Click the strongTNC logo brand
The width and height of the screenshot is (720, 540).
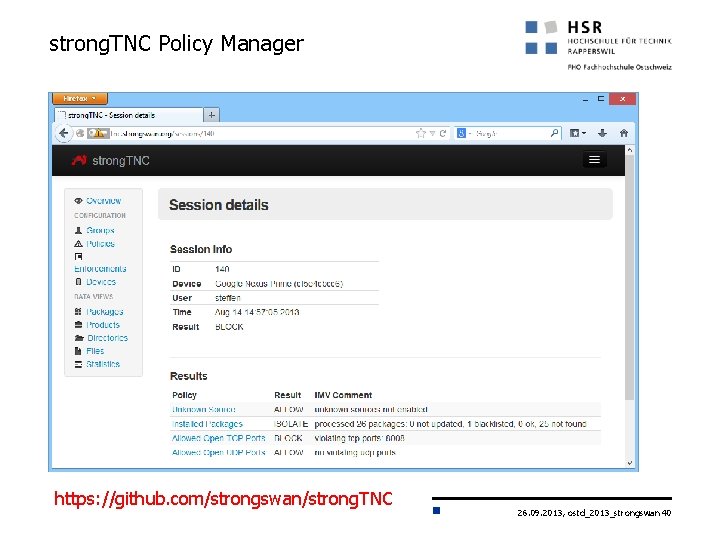click(x=111, y=160)
